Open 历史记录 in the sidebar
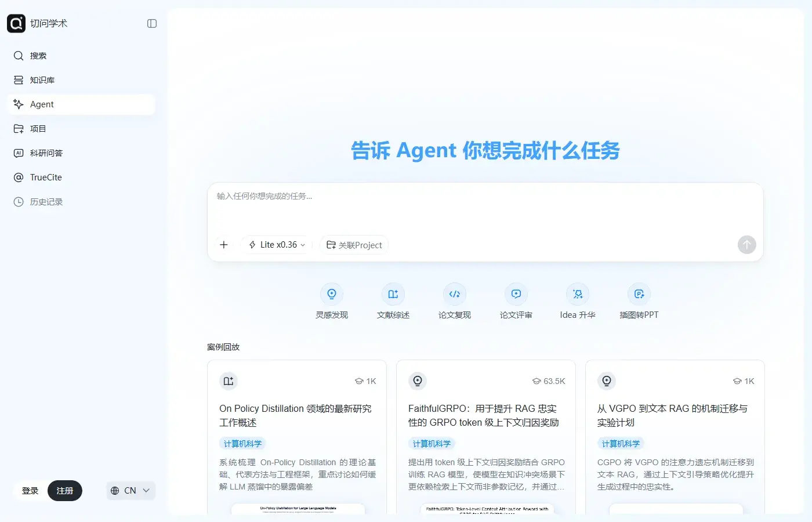This screenshot has height=522, width=812. pos(82,202)
